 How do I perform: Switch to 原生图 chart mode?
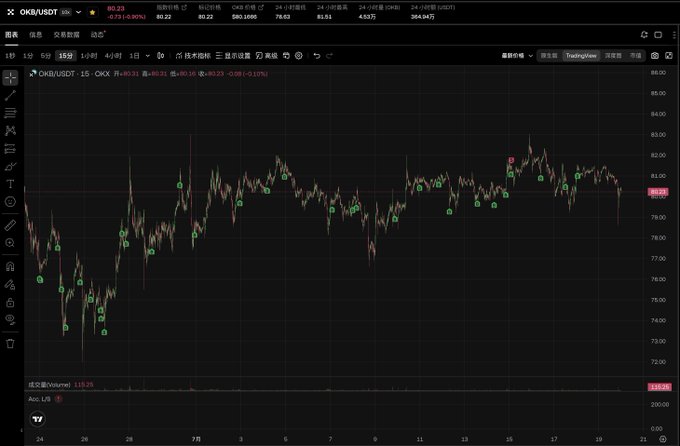point(549,56)
